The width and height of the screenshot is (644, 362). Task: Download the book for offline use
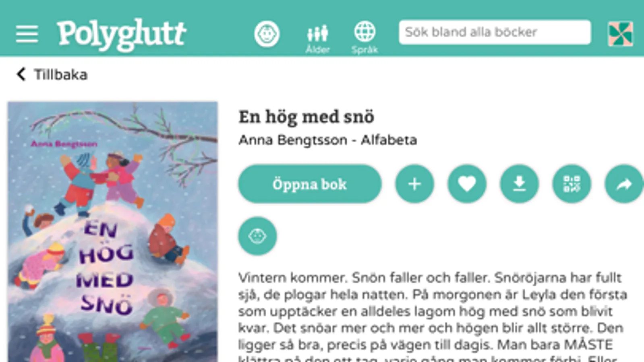[x=519, y=184]
